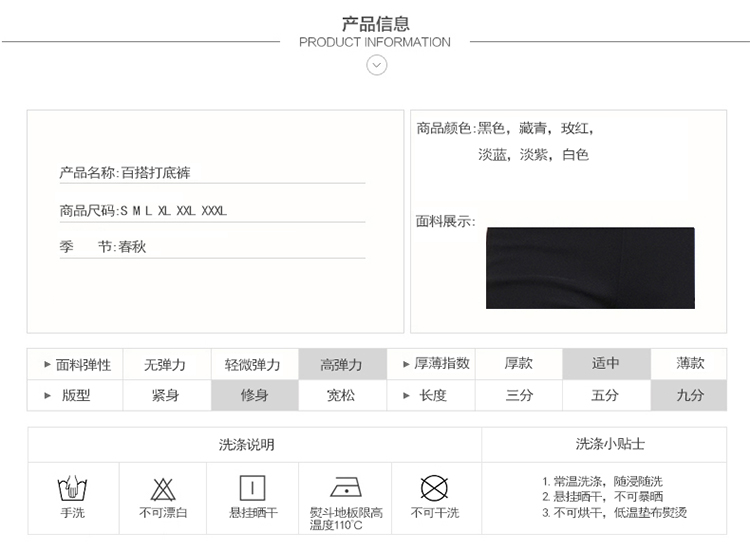Click the arrow beside 面料弹性
The image size is (750, 560).
coord(47,364)
